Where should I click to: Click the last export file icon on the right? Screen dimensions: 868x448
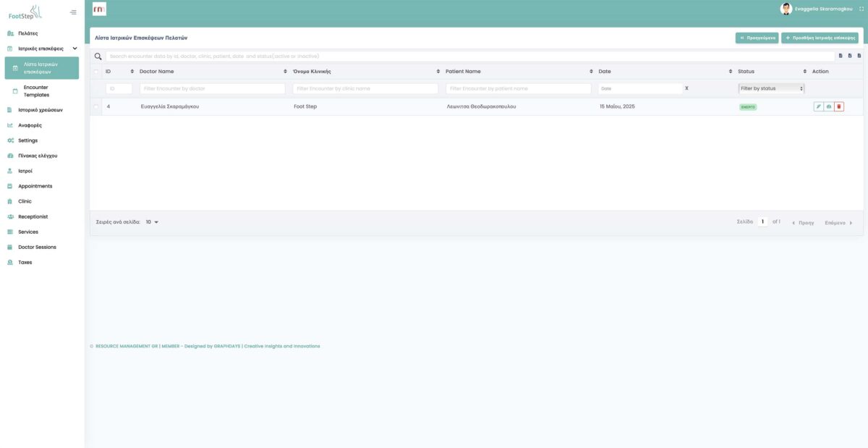tap(859, 56)
